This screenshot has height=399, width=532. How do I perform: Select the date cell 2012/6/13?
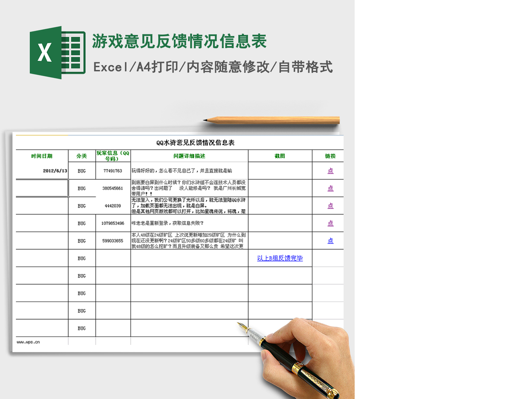[x=42, y=171]
